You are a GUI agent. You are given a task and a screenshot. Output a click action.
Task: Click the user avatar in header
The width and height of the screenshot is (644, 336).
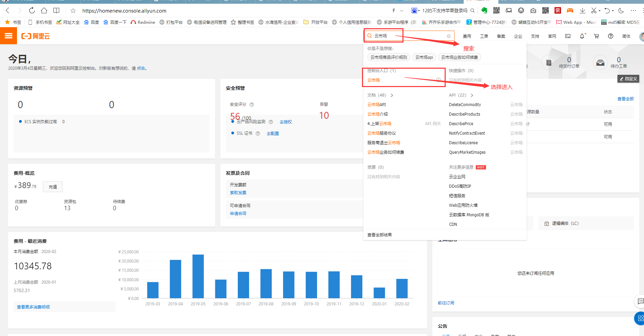click(x=642, y=36)
